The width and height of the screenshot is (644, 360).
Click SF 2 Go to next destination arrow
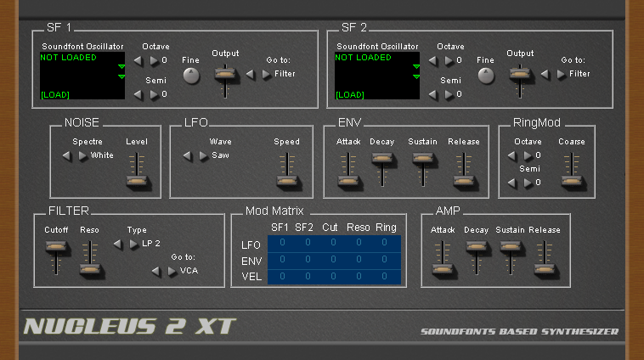tap(561, 75)
